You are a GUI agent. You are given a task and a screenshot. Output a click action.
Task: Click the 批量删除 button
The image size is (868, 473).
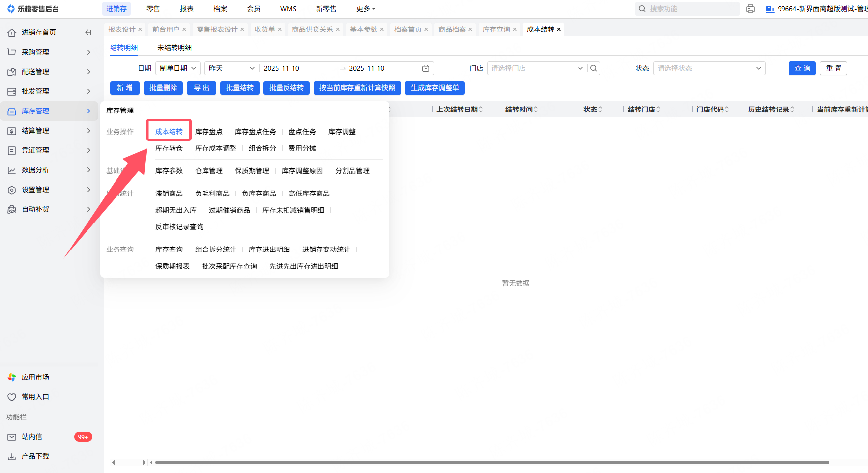pos(163,88)
